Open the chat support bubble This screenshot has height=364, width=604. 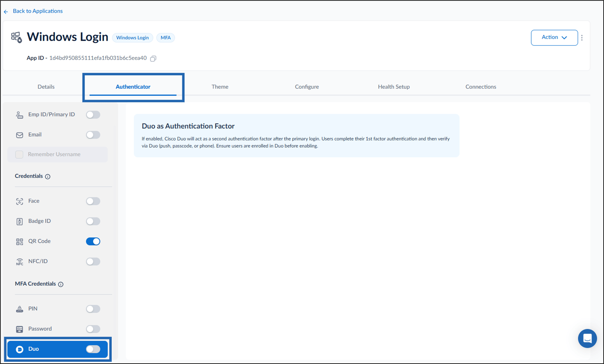[587, 338]
